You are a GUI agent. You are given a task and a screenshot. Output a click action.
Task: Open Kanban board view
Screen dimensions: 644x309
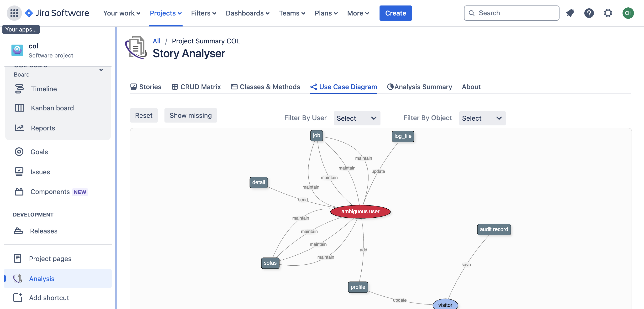[x=52, y=108]
